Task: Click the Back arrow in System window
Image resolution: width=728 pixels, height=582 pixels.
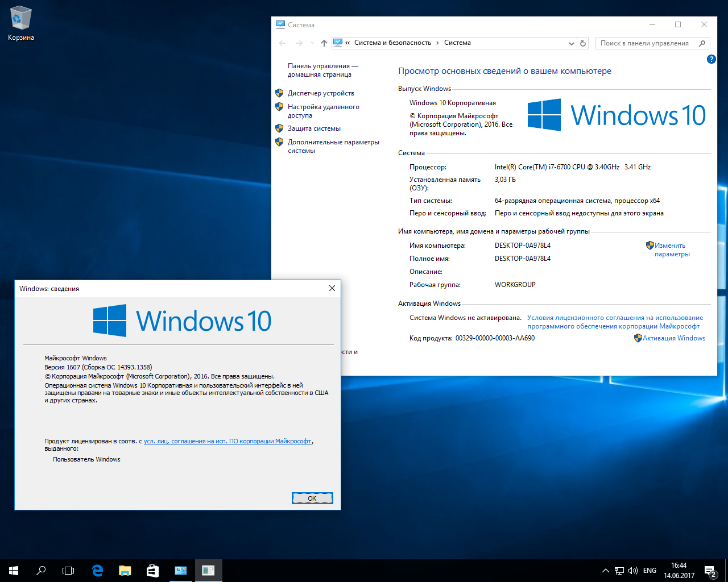Action: [x=283, y=43]
